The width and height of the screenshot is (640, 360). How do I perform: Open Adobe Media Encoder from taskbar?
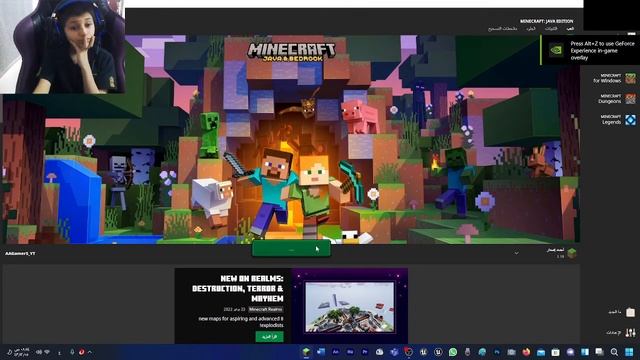(x=350, y=352)
